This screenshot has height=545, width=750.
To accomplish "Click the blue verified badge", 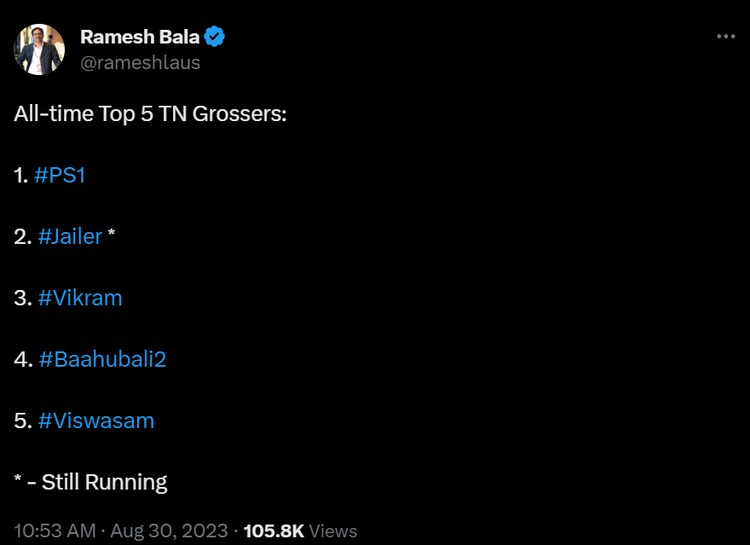I will pyautogui.click(x=215, y=38).
